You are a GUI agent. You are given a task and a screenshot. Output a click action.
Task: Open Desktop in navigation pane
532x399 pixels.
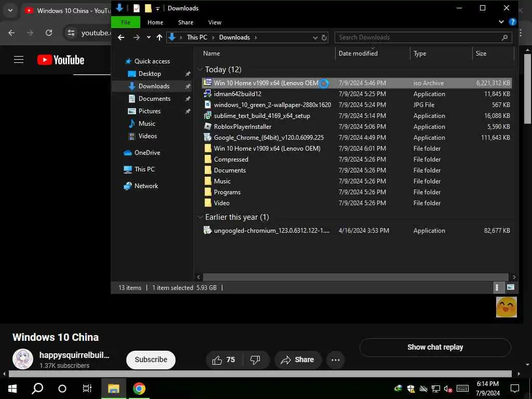pos(150,74)
